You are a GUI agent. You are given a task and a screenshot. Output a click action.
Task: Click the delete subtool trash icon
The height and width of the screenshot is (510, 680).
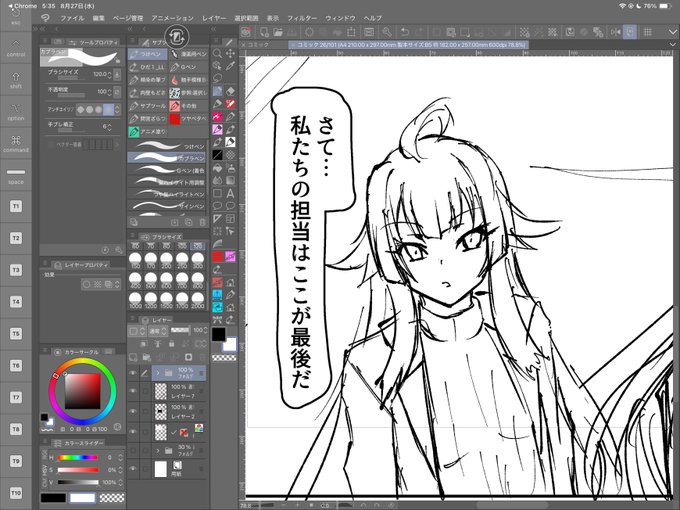pos(203,222)
